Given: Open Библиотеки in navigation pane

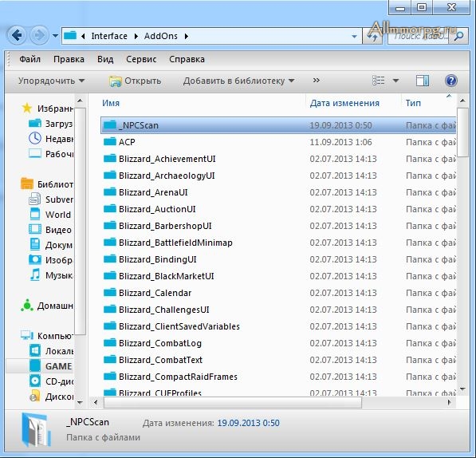Looking at the screenshot, I should coord(47,184).
